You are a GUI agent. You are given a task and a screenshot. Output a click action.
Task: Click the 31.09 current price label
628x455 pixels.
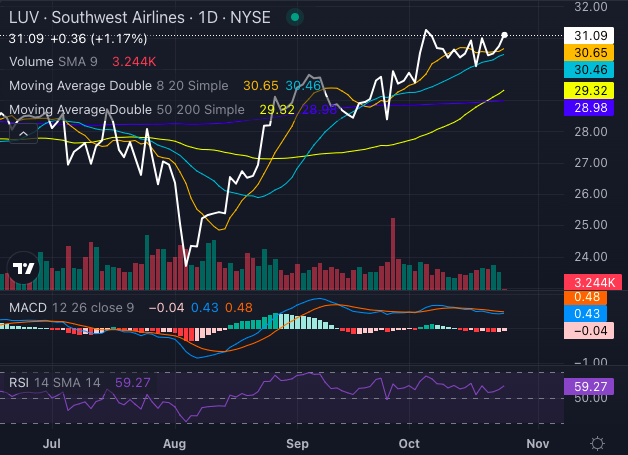[585, 35]
